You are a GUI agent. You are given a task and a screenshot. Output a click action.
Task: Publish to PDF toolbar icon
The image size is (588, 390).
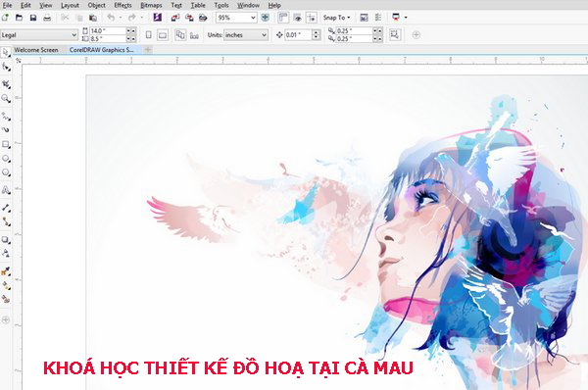click(203, 18)
